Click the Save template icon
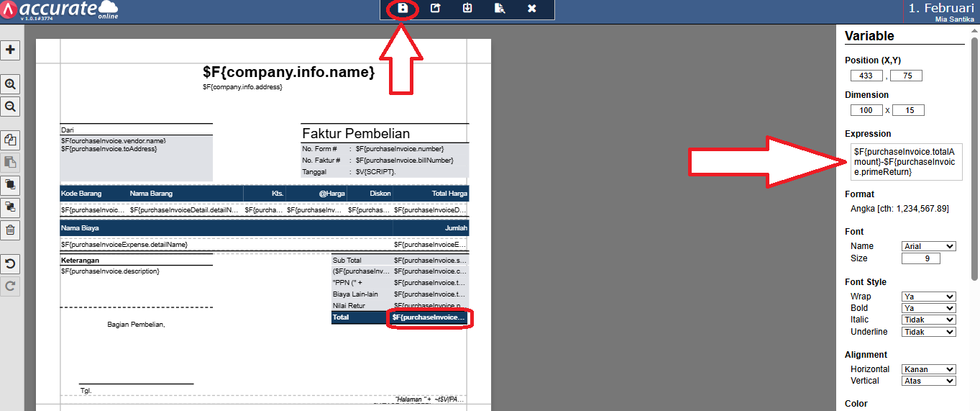980x411 pixels. pyautogui.click(x=403, y=9)
